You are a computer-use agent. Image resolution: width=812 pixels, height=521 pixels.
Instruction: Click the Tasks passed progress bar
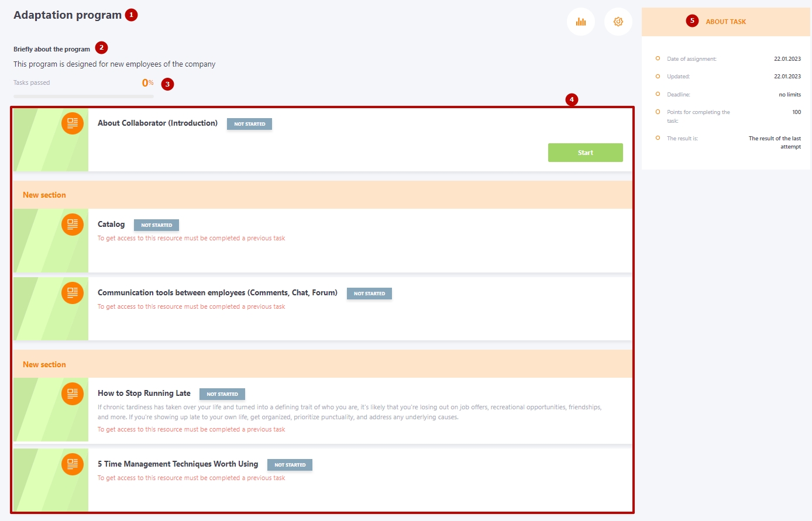point(84,96)
